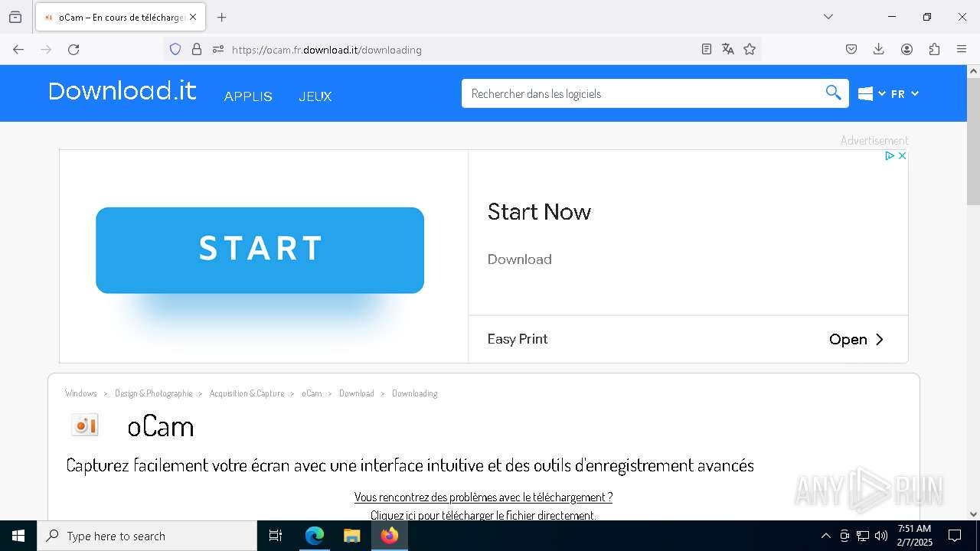The height and width of the screenshot is (551, 980).
Task: Toggle reader view icon
Action: [x=707, y=50]
